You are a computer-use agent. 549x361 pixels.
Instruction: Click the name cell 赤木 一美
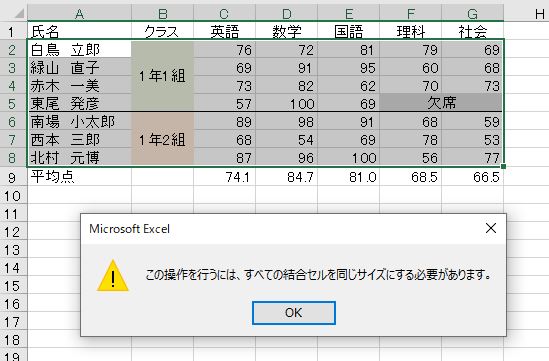coord(79,85)
